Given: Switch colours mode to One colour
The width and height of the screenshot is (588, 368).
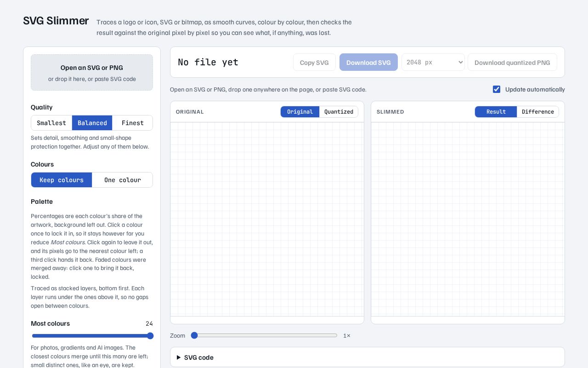Looking at the screenshot, I should click(x=123, y=180).
